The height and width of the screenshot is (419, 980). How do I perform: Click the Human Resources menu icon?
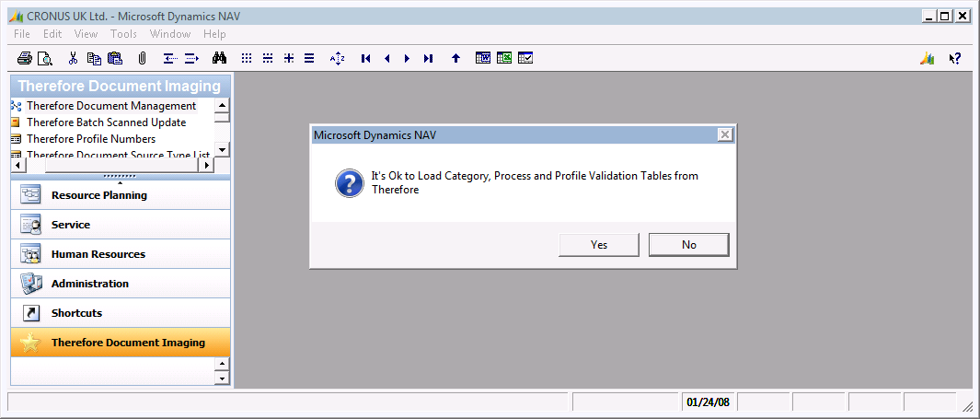point(30,254)
